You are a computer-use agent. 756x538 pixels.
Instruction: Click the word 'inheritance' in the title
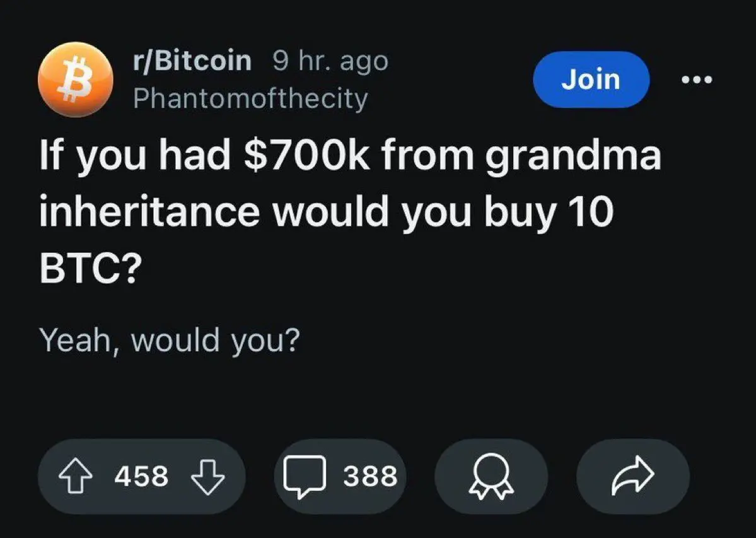tap(149, 213)
